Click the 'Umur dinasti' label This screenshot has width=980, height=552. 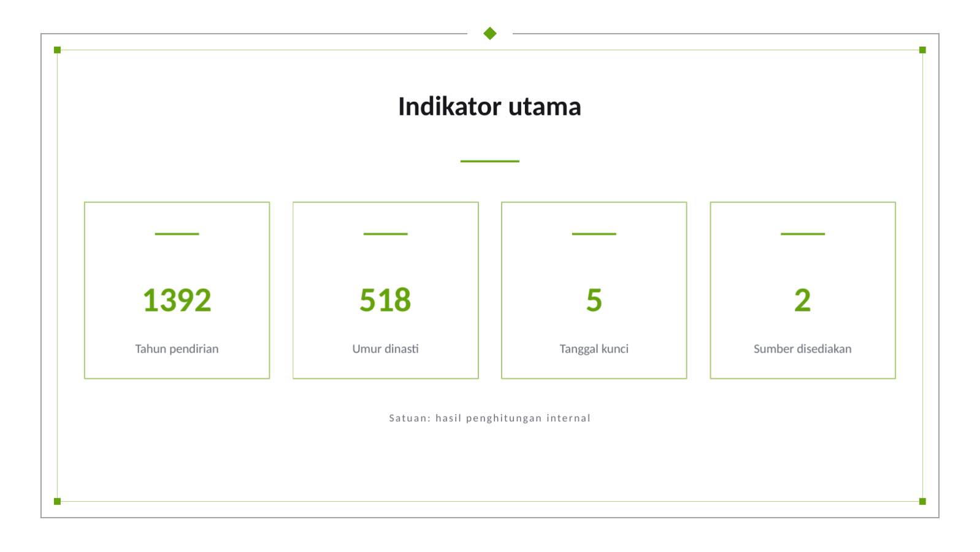coord(385,348)
